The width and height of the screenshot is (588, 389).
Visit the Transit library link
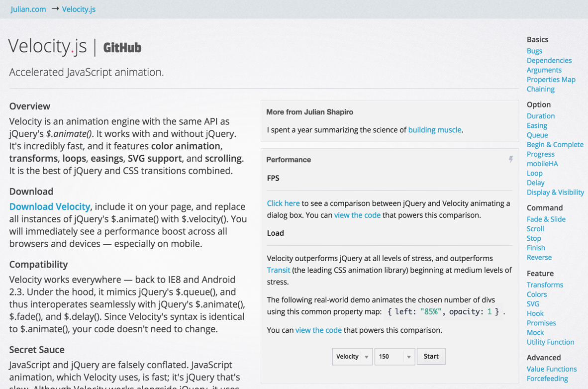pos(278,270)
